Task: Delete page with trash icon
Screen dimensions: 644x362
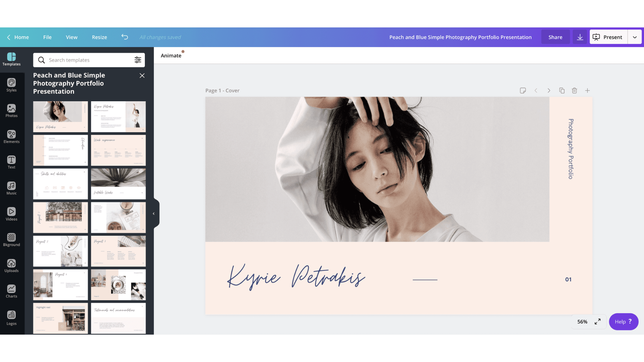Action: point(575,90)
